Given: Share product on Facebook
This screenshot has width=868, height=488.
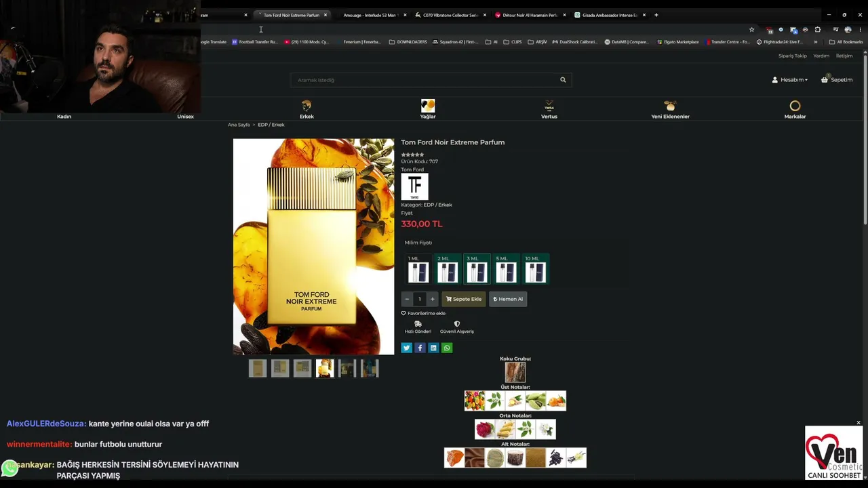Looking at the screenshot, I should 420,348.
